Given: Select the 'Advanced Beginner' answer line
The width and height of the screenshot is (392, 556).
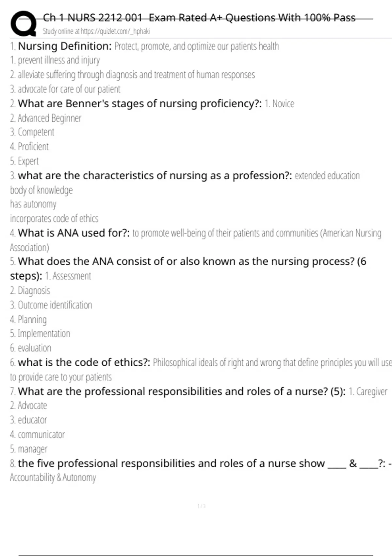Looking at the screenshot, I should pos(46,118).
